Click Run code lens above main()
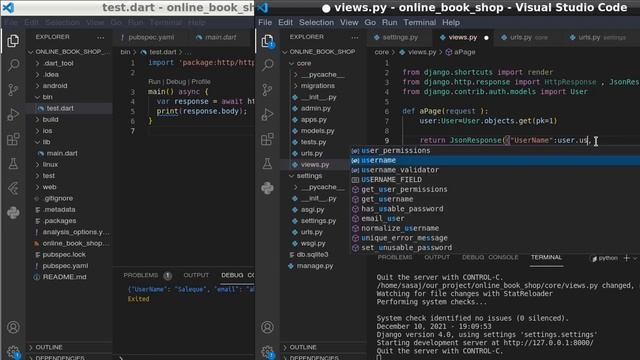This screenshot has width=640, height=360. click(x=154, y=82)
